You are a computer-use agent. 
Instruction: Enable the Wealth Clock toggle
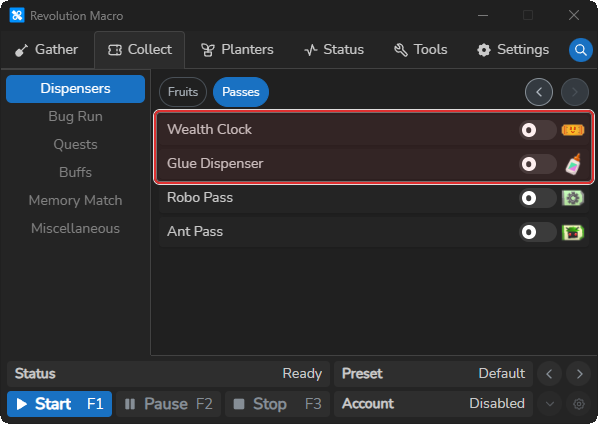click(x=537, y=130)
